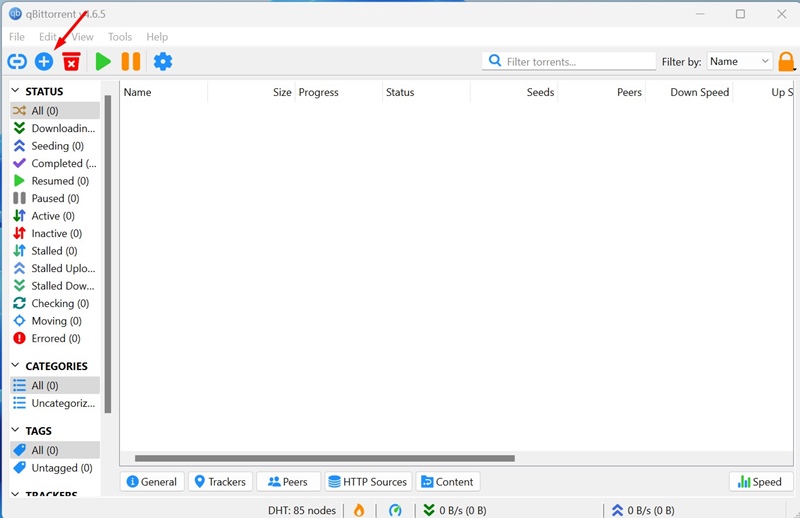Click the DHT: 85 nodes status text

pos(302,510)
